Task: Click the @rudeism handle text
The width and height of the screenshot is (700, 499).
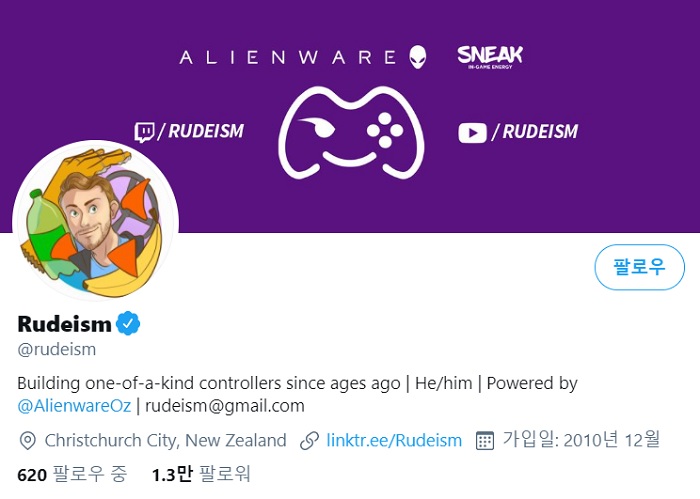Action: (x=57, y=349)
